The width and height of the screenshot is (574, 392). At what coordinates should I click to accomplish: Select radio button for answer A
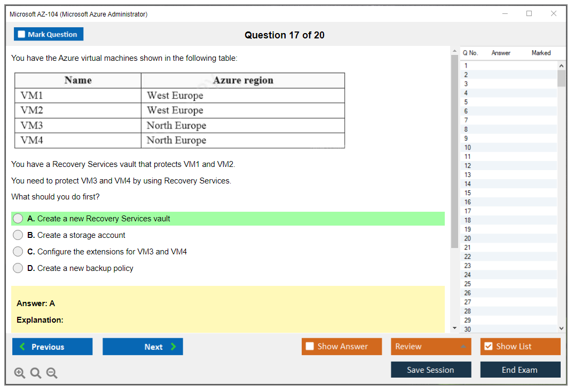pyautogui.click(x=18, y=218)
